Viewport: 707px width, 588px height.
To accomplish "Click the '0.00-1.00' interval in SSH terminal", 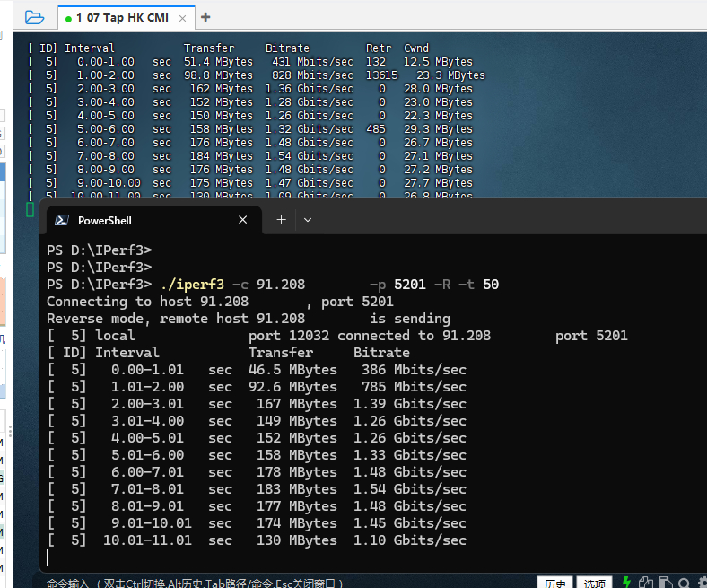I will (106, 62).
